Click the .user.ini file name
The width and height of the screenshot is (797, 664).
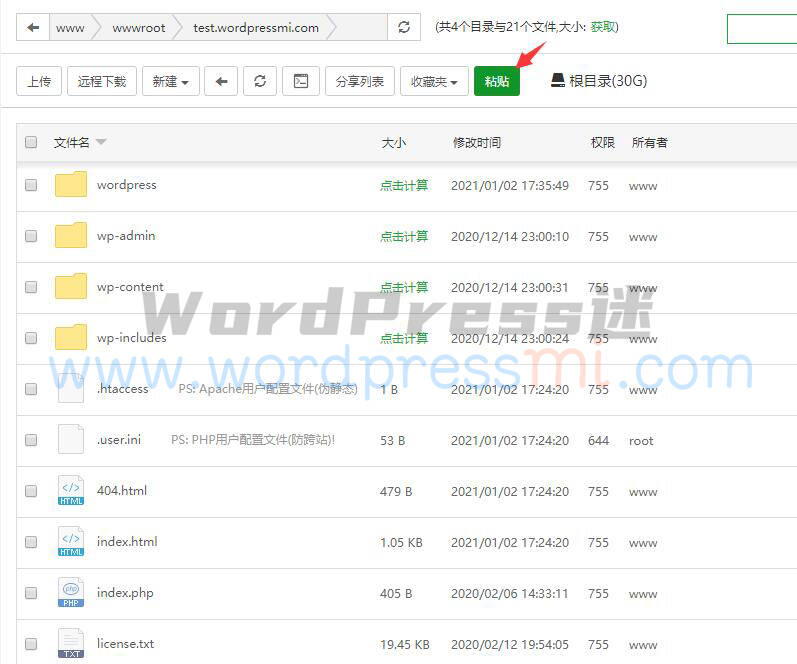pyautogui.click(x=119, y=439)
